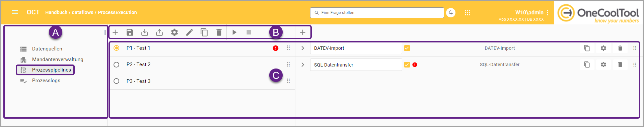The image size is (644, 127).
Task: Click the OCT title
Action: pyautogui.click(x=33, y=12)
